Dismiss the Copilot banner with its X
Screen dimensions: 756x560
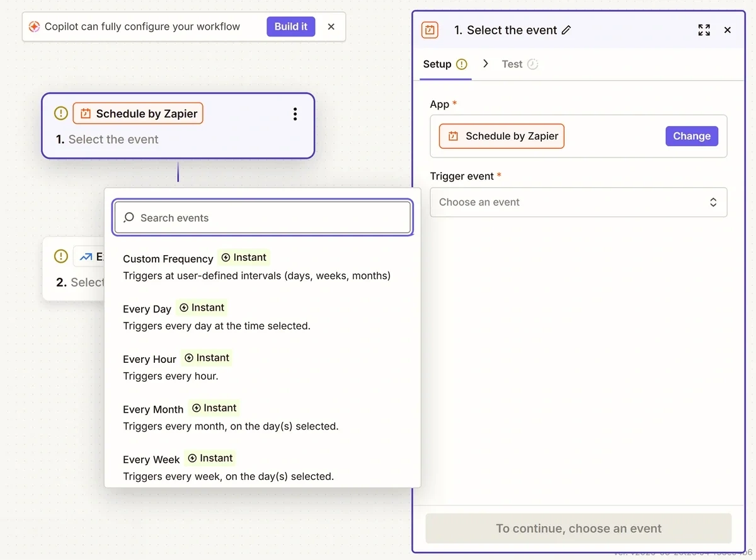pyautogui.click(x=331, y=26)
